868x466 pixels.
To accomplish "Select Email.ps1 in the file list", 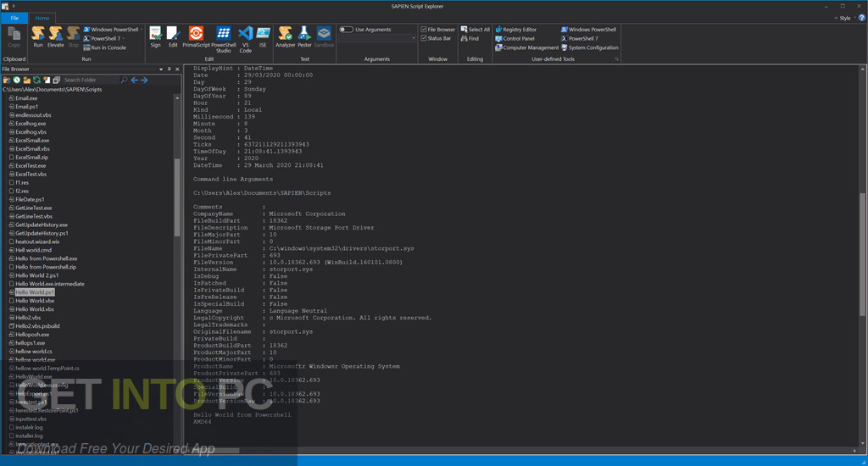I will 26,106.
